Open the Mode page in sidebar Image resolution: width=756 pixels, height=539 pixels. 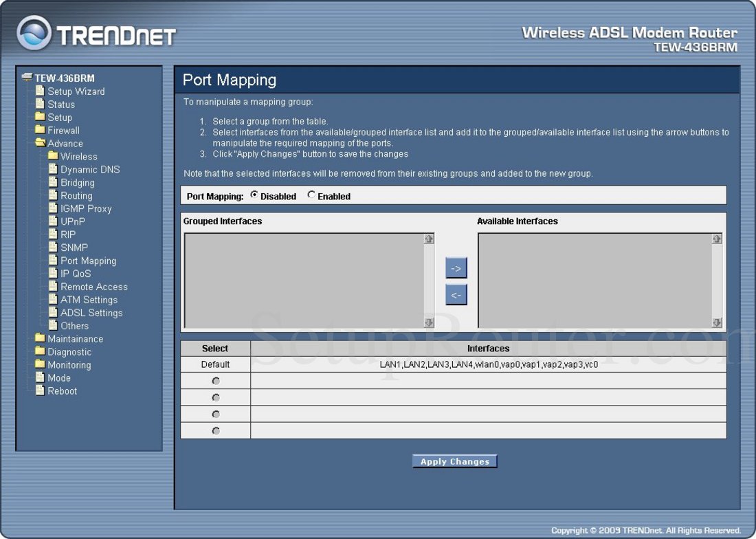click(x=59, y=377)
